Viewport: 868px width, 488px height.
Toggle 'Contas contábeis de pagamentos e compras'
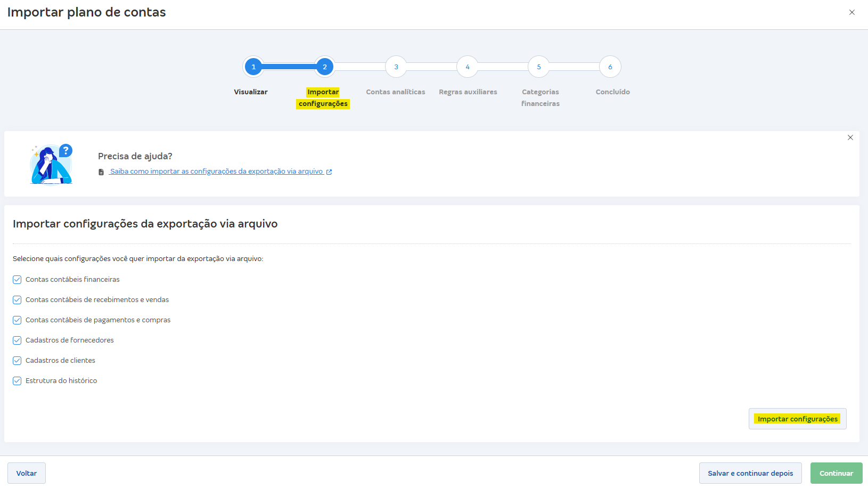pos(17,320)
